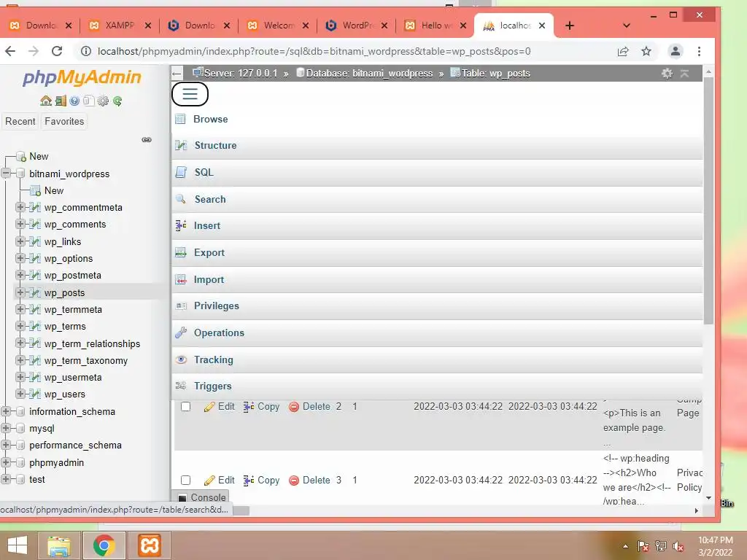Click the log out icon in sidebar
Viewport: 747px width, 560px height.
61,101
